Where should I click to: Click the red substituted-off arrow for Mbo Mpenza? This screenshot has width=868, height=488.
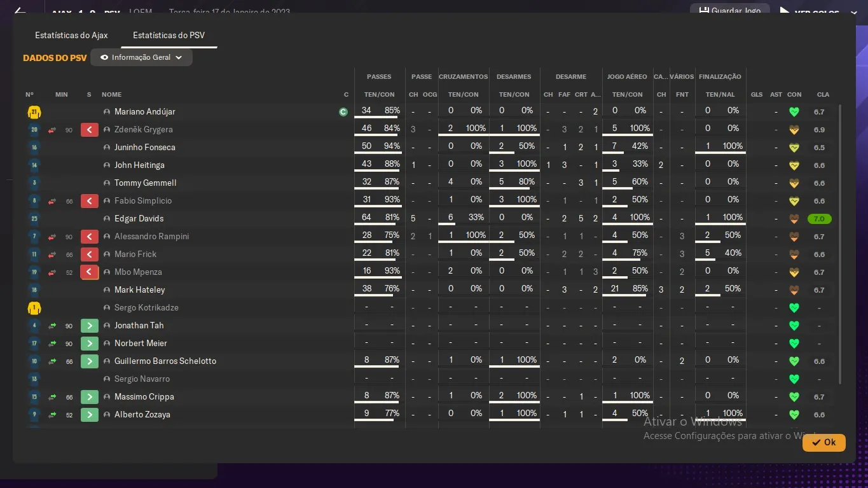pos(90,272)
